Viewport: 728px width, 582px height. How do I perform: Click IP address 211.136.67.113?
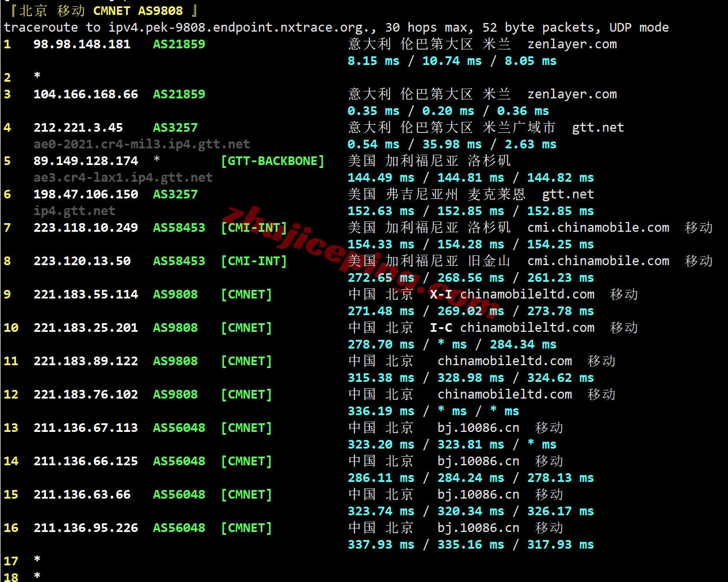click(x=86, y=428)
